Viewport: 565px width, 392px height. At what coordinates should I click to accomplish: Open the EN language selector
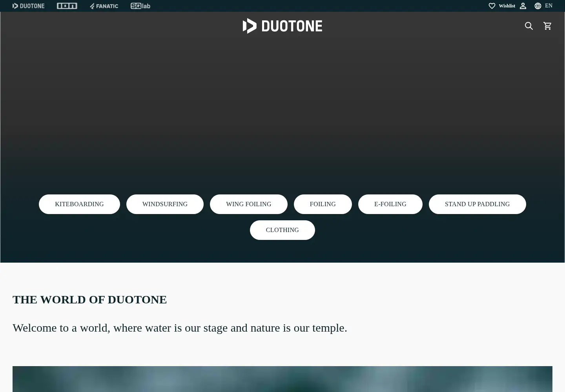coord(549,6)
